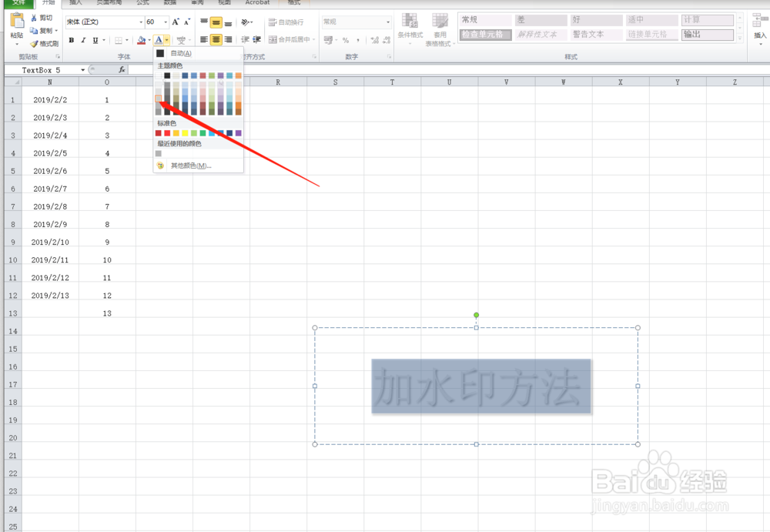
Task: Expand the Name Box TextBox 5 dropdown
Action: tap(82, 70)
